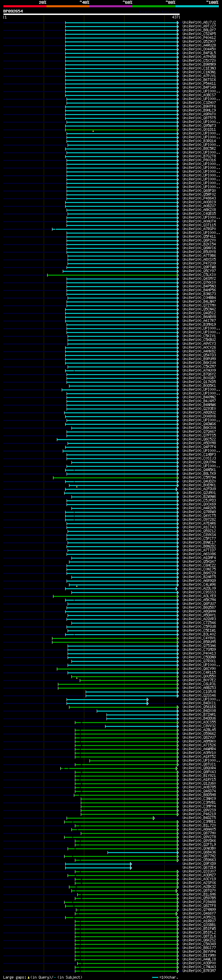Select the UniRef100_A3BCS7 label

(x=199, y=95)
